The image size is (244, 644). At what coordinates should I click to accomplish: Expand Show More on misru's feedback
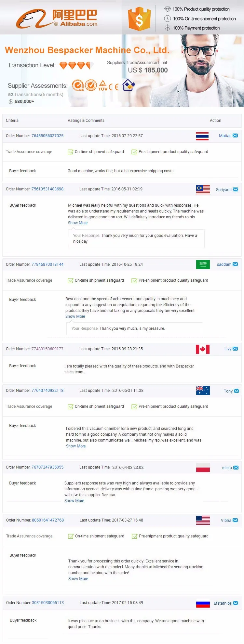pos(74,501)
